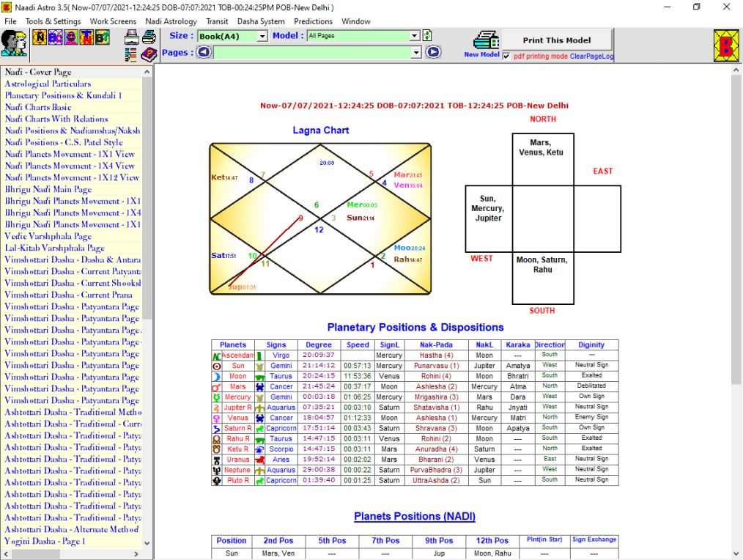Click the 'TN' chart toolbar icon
The height and width of the screenshot is (560, 743).
[86, 37]
